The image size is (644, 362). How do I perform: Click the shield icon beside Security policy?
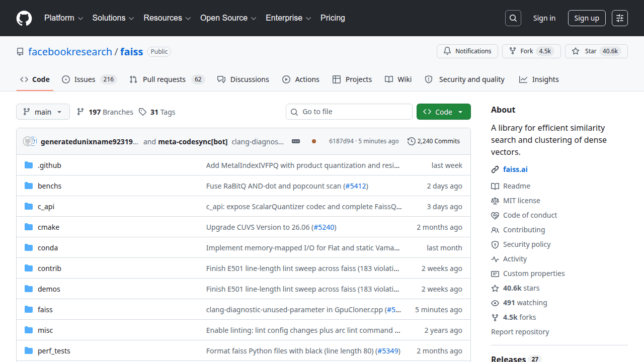click(495, 244)
